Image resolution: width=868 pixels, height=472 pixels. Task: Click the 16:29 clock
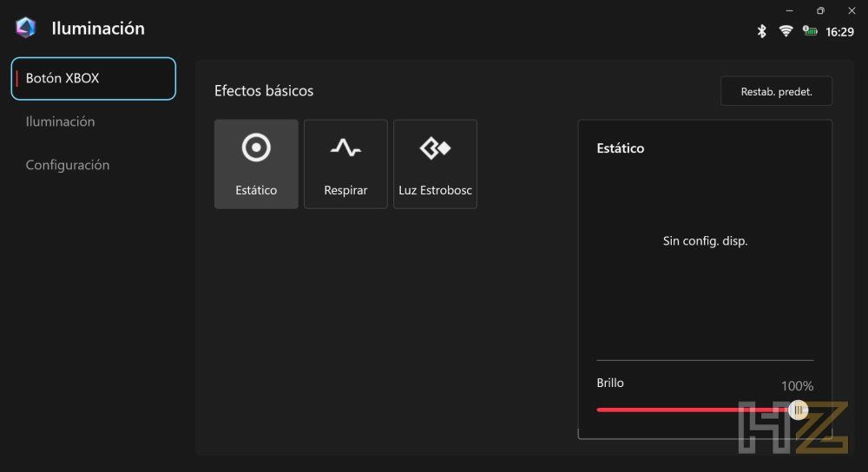(x=839, y=32)
